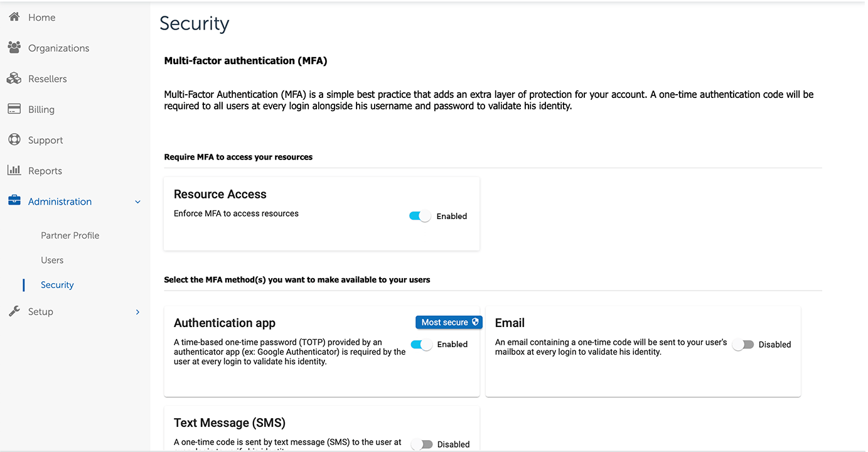Turn off the Authentication app toggle
Viewport: 868px width, 452px height.
(421, 344)
